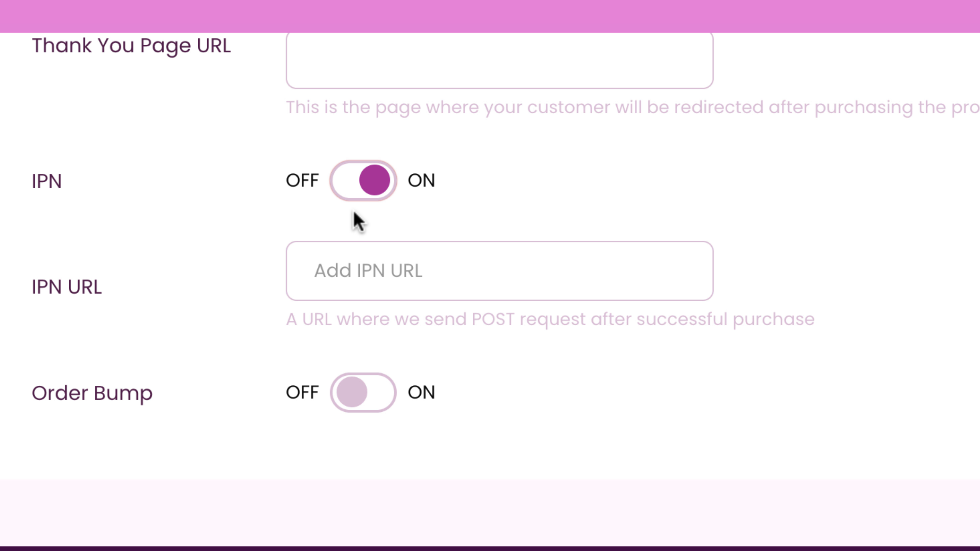Click the "Order Bump" setting label
This screenshot has height=551, width=980.
click(92, 393)
